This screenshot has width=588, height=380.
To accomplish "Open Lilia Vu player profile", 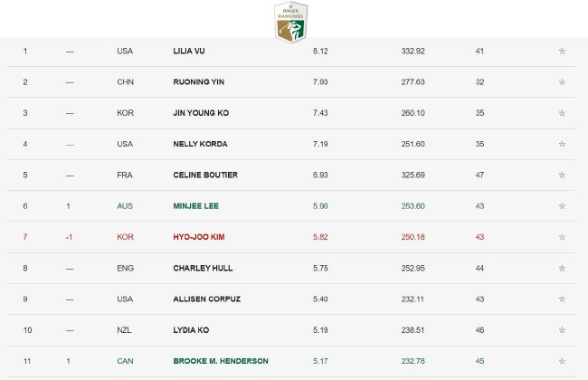I will tap(188, 51).
